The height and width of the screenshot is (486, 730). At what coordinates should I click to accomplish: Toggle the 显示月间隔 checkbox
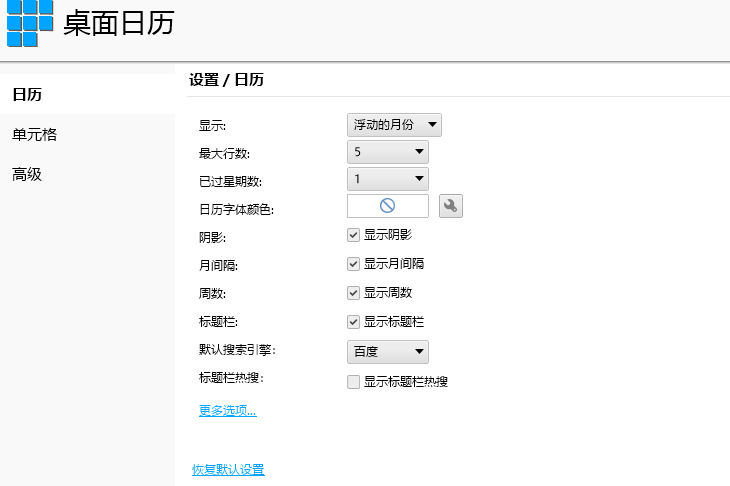[x=353, y=264]
